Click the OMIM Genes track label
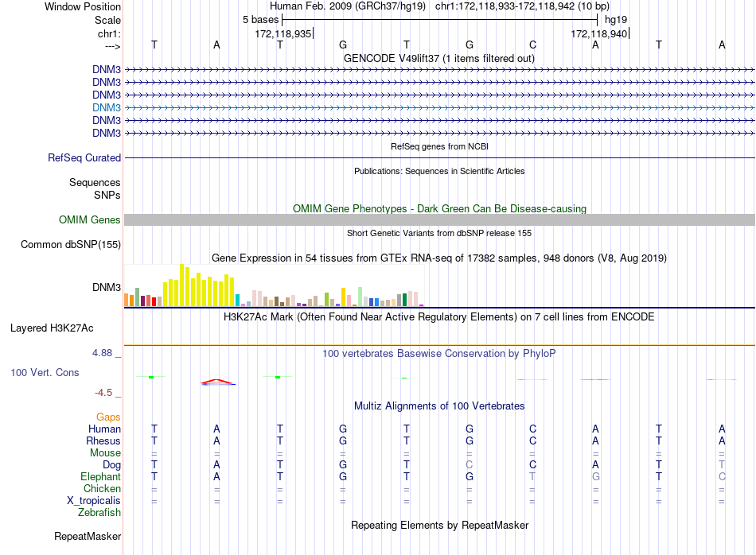The width and height of the screenshot is (756, 555). click(x=90, y=219)
